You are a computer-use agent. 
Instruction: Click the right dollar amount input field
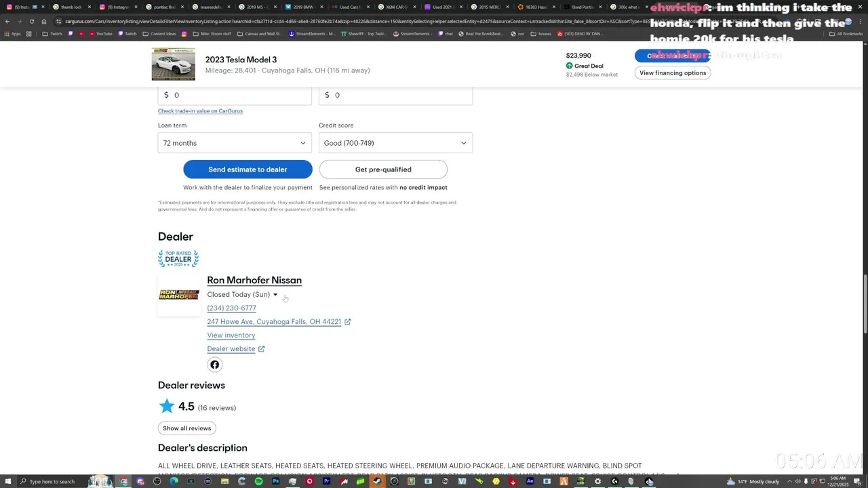[395, 96]
